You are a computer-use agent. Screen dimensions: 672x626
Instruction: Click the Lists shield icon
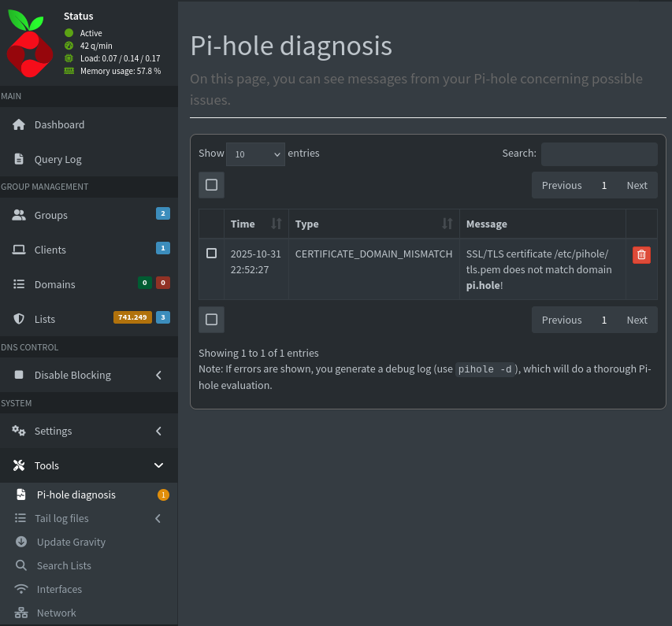click(x=19, y=319)
